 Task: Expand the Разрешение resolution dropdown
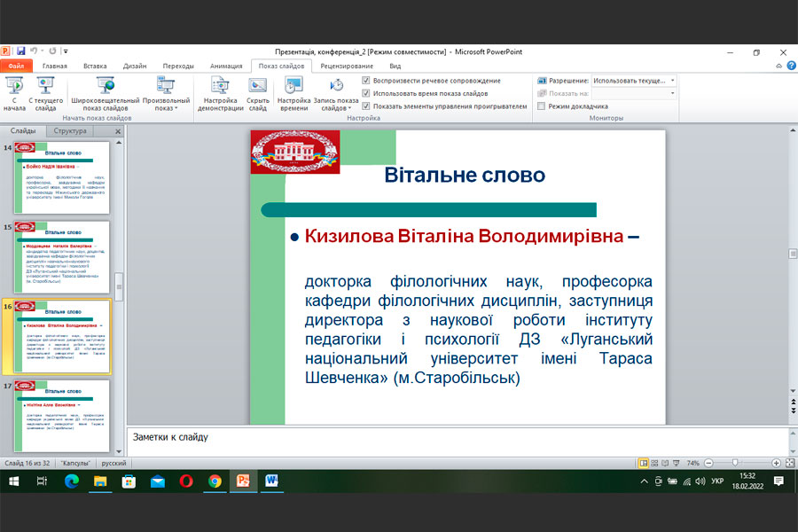click(672, 81)
